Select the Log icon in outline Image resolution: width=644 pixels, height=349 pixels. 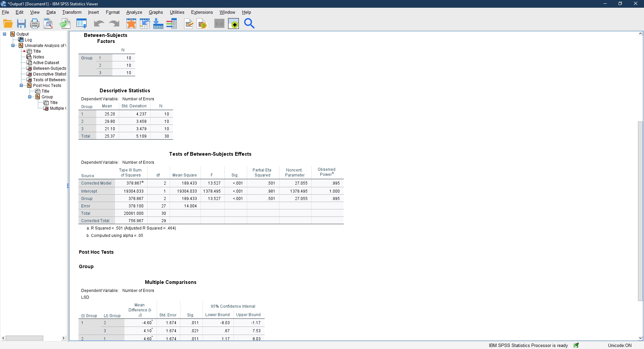tap(21, 40)
